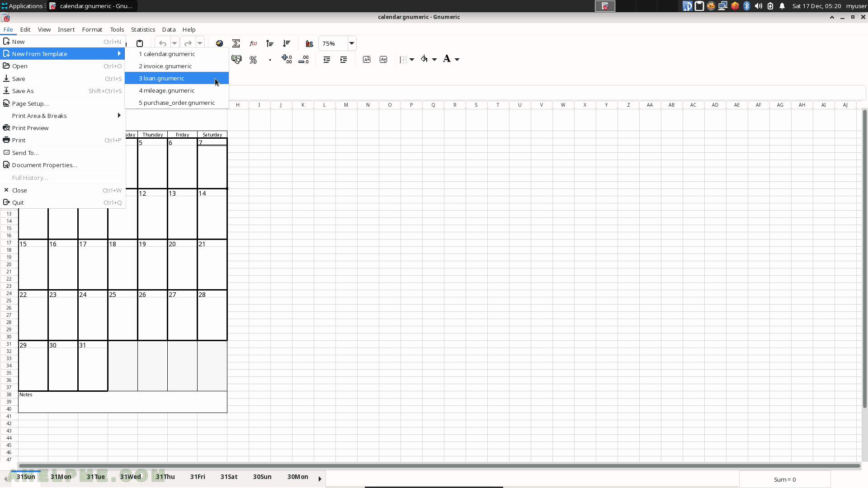Insert a chart with the graph icon
This screenshot has width=868, height=488.
coord(309,43)
